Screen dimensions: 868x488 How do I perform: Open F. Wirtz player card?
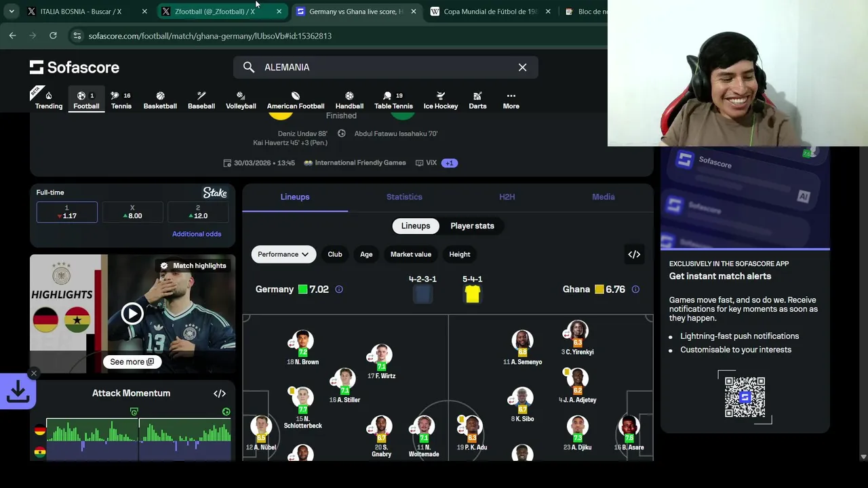(381, 362)
